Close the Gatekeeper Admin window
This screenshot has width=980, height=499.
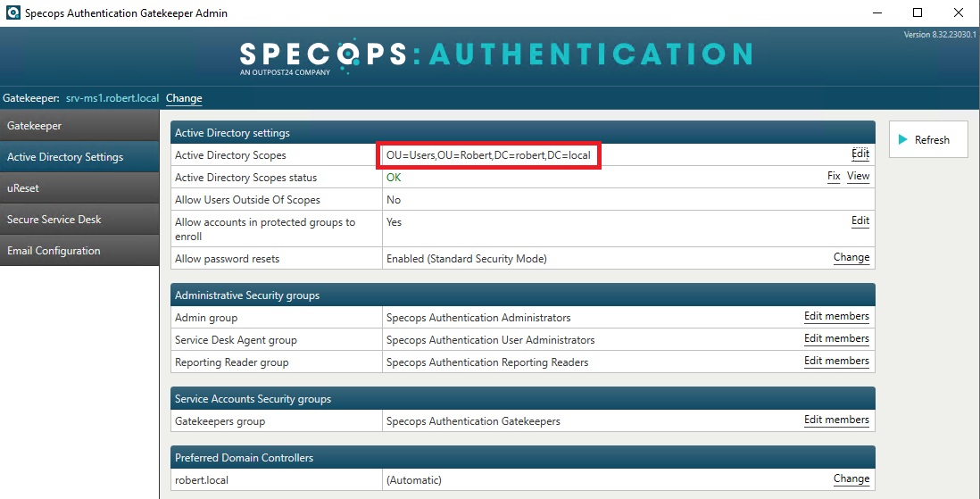pyautogui.click(x=958, y=12)
